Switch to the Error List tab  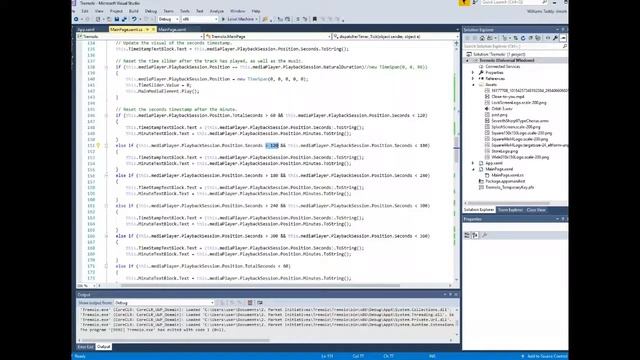pos(85,347)
